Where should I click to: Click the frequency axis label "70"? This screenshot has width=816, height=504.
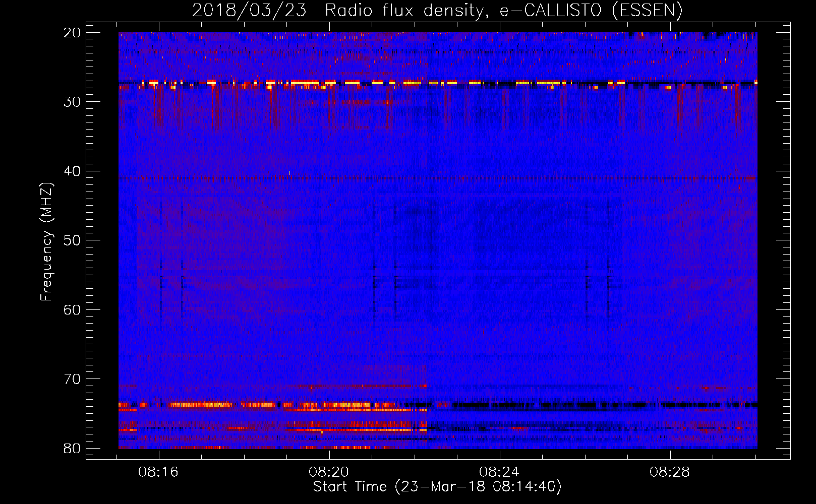tap(73, 379)
